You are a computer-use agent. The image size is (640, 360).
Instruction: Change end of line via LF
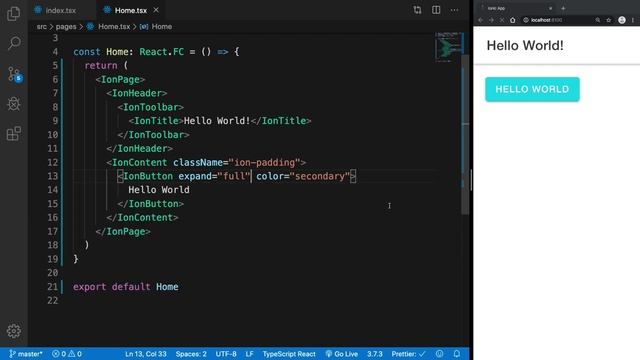[x=249, y=354]
